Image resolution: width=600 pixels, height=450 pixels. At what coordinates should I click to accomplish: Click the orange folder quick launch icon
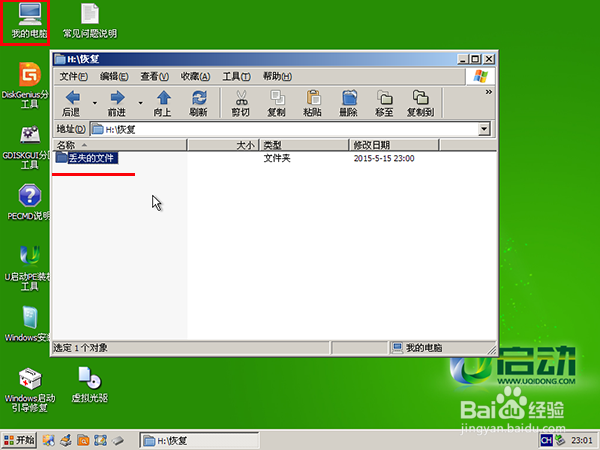83,440
